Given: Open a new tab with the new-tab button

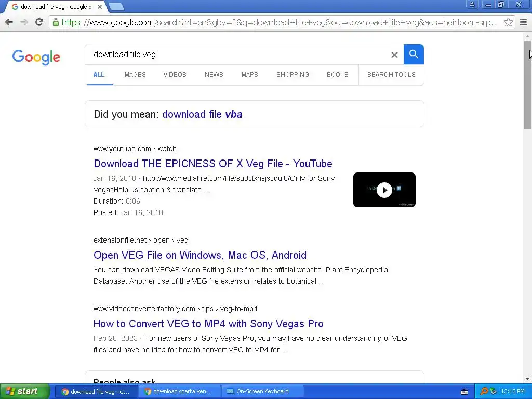Looking at the screenshot, I should click(x=116, y=7).
